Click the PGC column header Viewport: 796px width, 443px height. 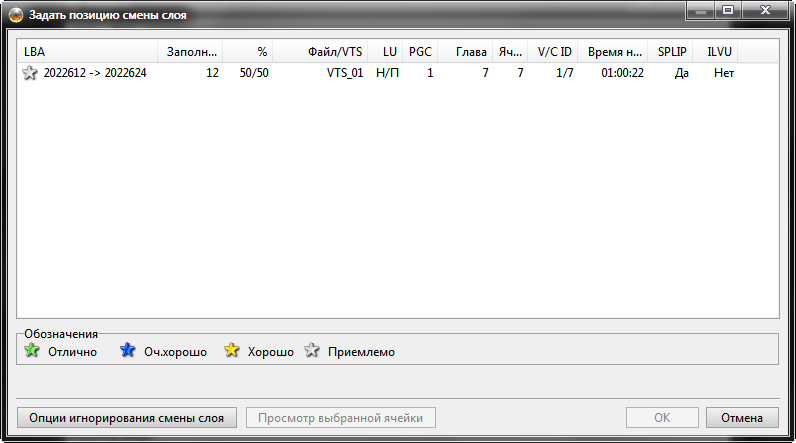[420, 52]
